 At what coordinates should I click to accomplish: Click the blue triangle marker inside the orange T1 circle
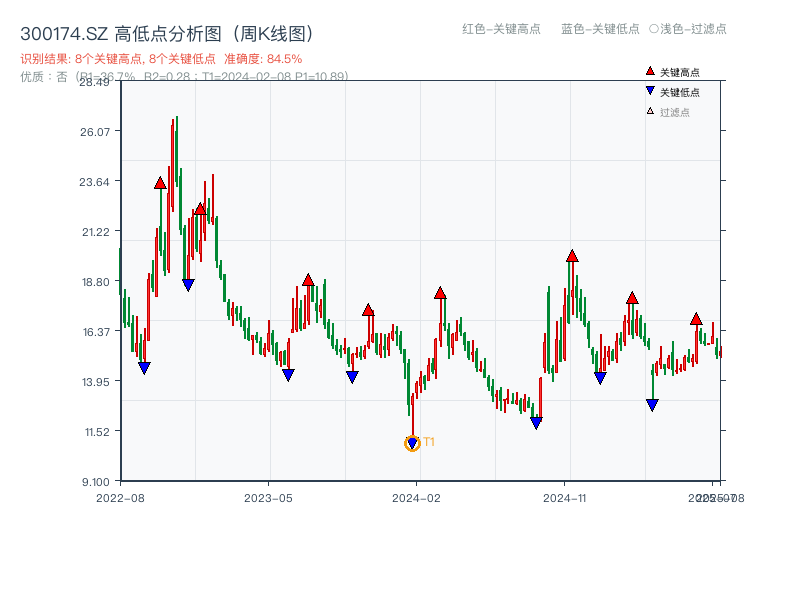point(412,441)
